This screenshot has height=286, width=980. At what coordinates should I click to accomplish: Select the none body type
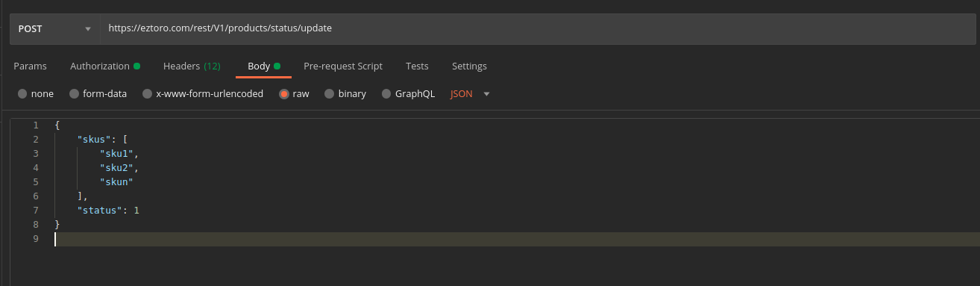pos(22,94)
